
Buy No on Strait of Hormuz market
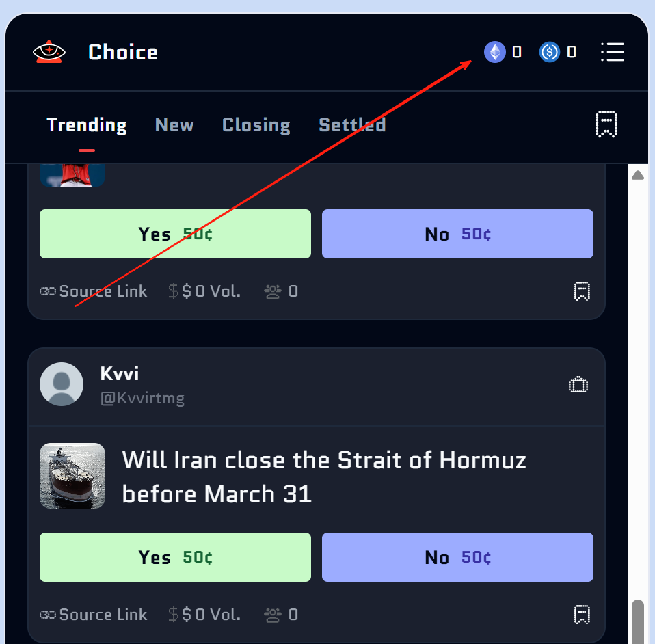pos(457,557)
